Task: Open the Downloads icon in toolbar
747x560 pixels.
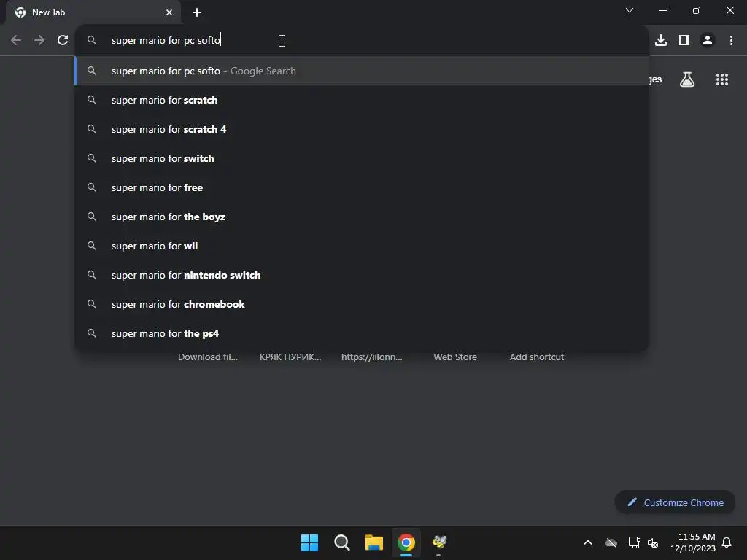Action: [x=661, y=41]
